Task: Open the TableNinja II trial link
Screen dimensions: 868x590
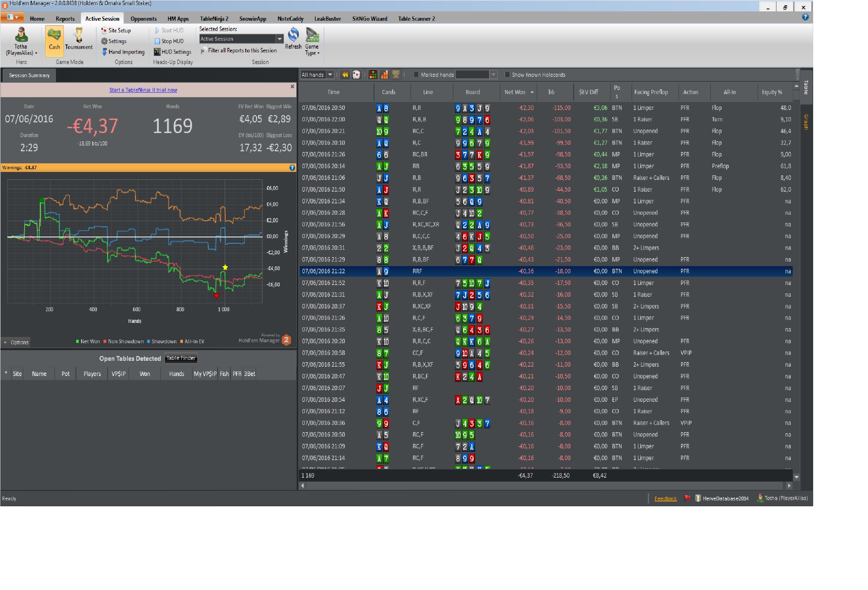Action: click(143, 90)
